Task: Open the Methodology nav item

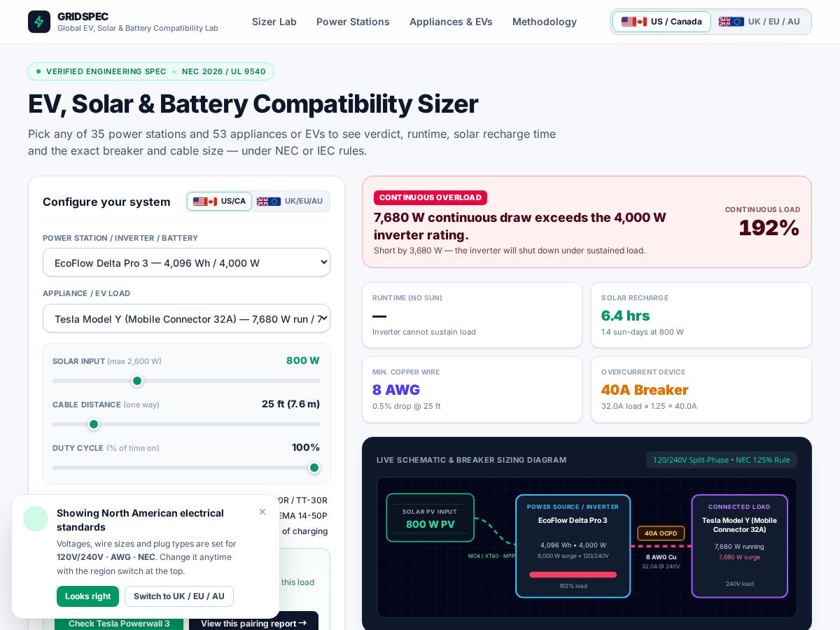Action: pos(545,22)
